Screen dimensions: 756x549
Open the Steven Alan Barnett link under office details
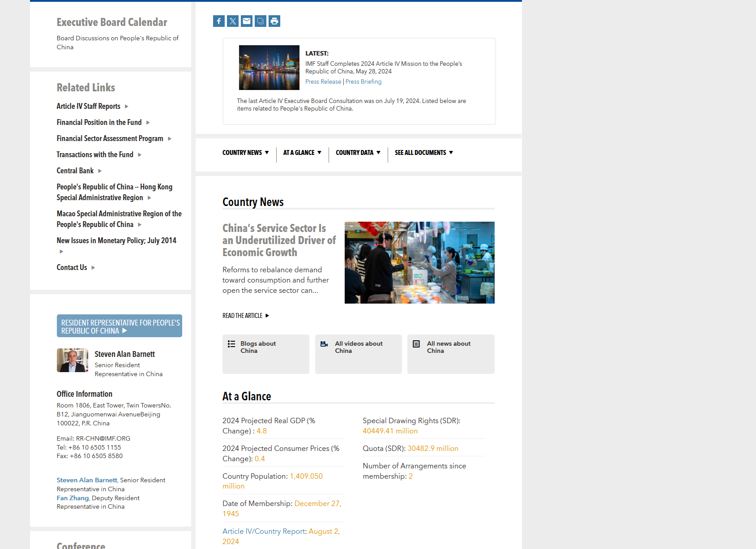coord(87,480)
